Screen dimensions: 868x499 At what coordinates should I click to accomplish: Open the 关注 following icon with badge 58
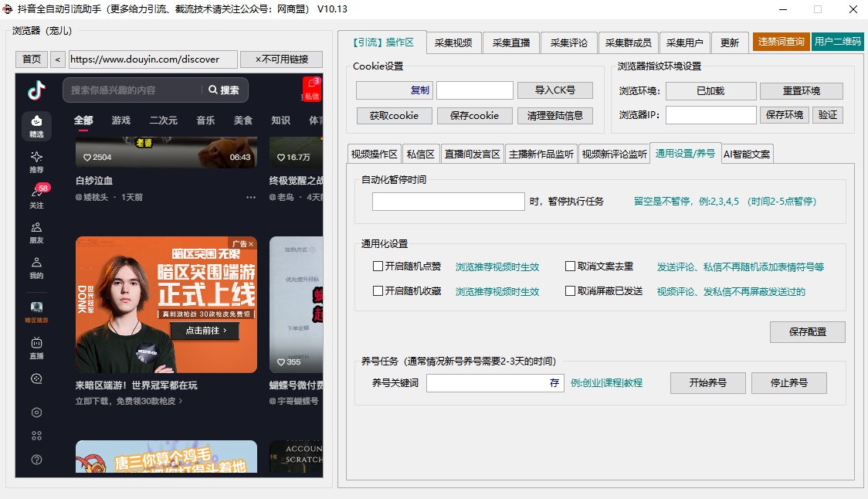(36, 197)
